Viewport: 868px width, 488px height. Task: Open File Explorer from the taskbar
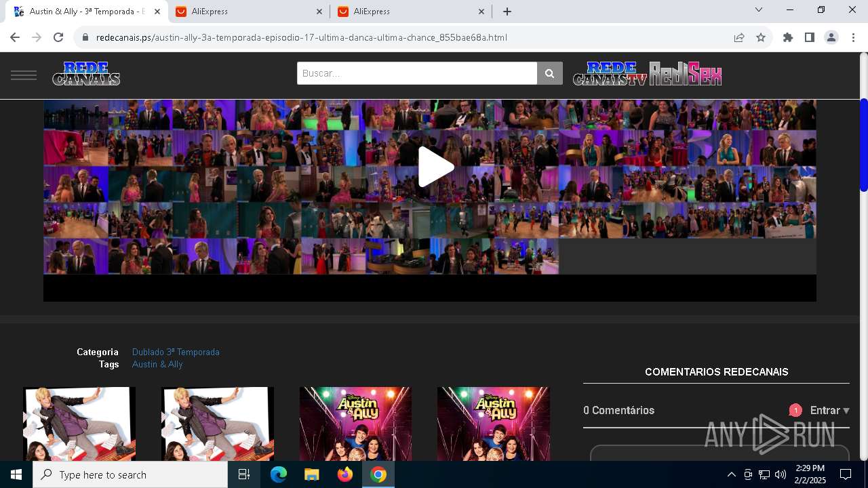pos(312,474)
